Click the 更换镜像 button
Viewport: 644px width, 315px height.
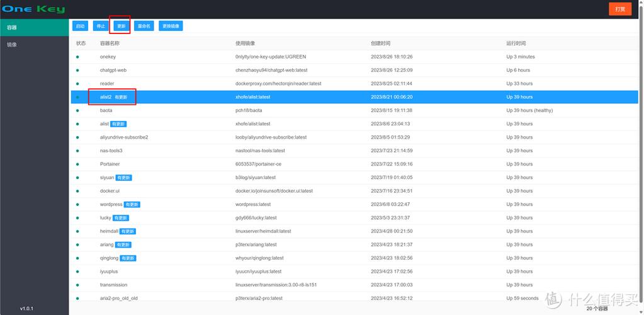coord(171,26)
